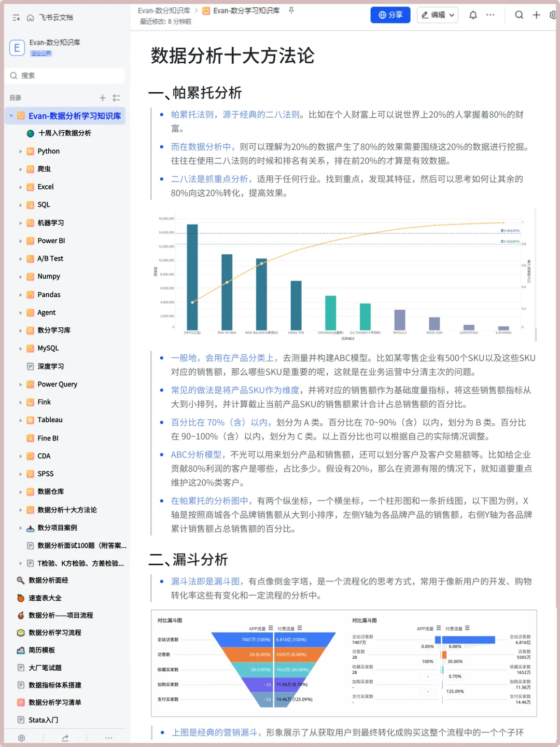The image size is (560, 747).
Task: Open the CDA page
Action: (44, 456)
